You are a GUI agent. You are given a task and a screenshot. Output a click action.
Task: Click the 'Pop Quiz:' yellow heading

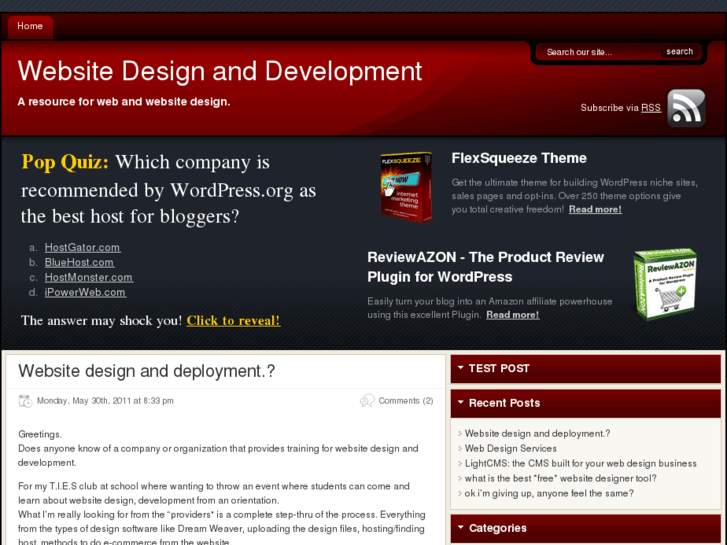coord(65,162)
